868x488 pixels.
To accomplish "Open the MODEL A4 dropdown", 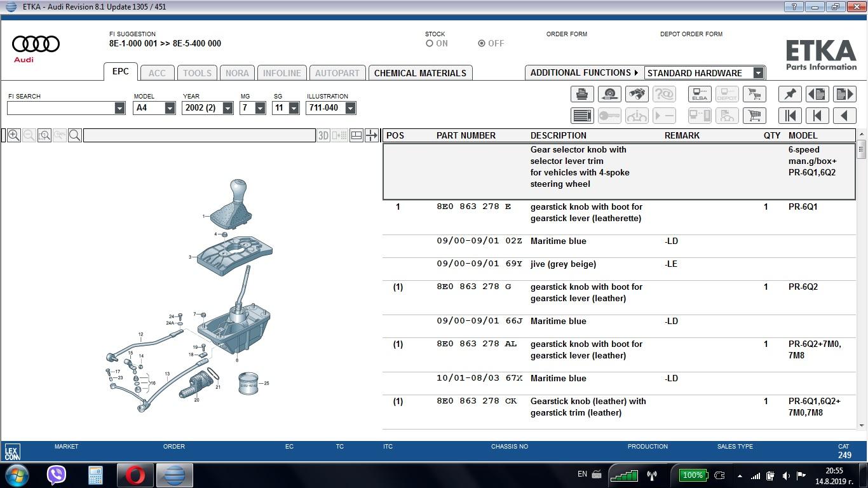I will pos(170,108).
